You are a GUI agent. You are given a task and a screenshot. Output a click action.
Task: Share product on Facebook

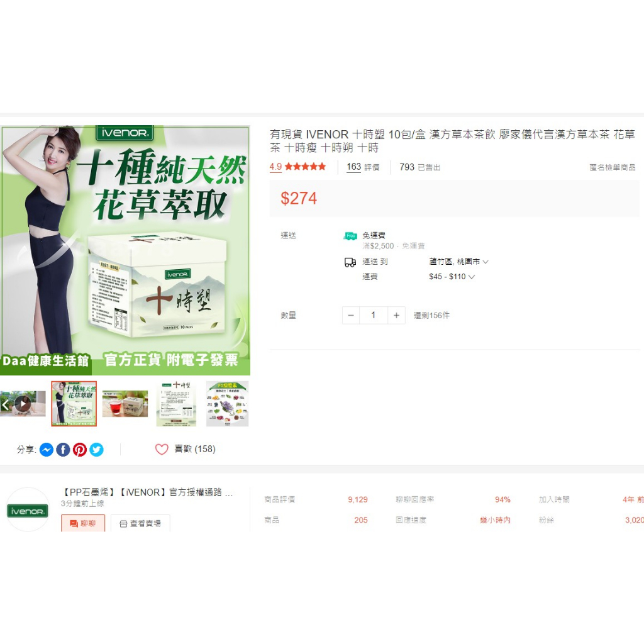[x=63, y=450]
